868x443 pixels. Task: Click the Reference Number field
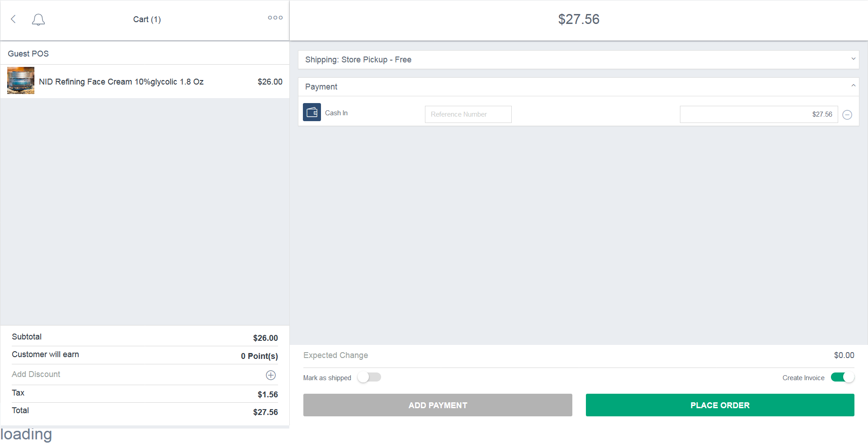[x=468, y=114]
